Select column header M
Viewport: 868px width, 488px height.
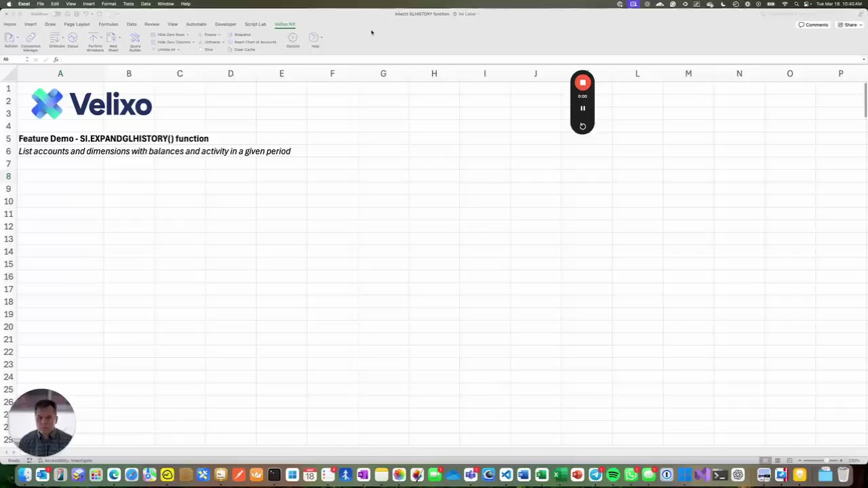tap(688, 74)
